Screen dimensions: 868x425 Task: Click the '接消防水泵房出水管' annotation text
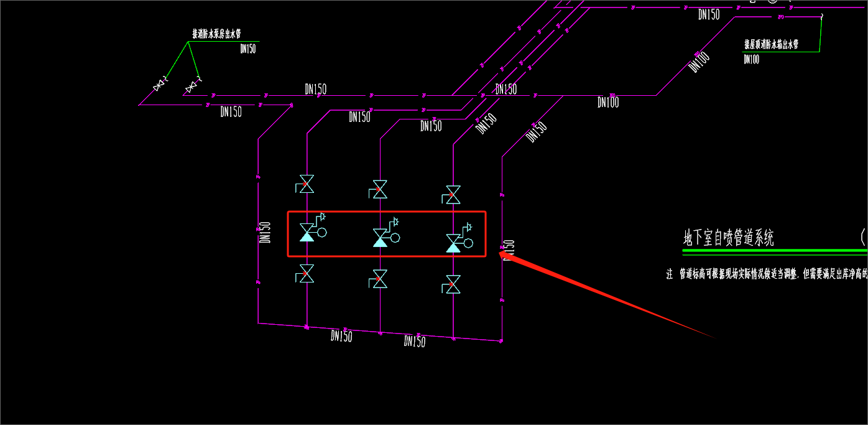click(x=216, y=34)
